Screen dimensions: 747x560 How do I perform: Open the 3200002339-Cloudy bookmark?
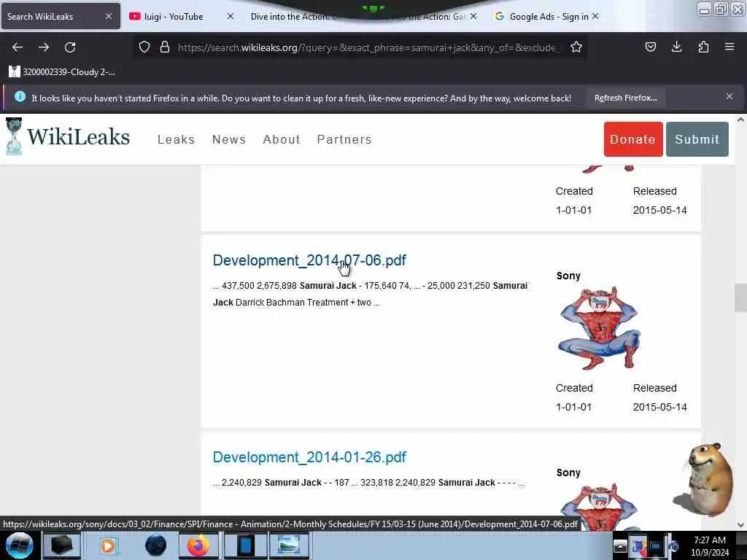coord(62,72)
